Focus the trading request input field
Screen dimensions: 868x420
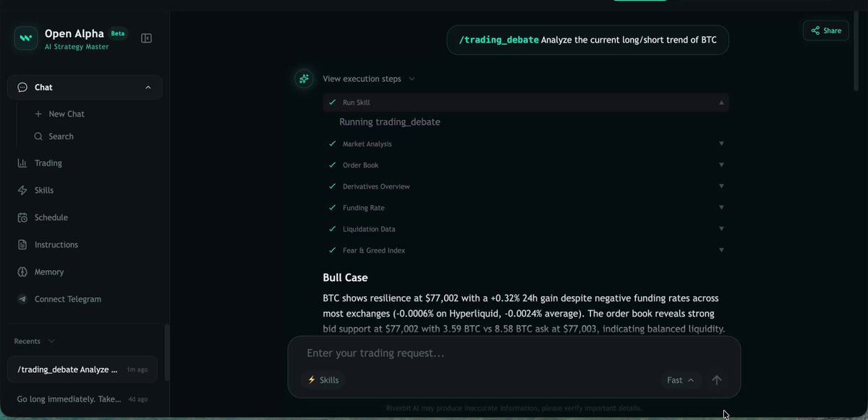(514, 353)
